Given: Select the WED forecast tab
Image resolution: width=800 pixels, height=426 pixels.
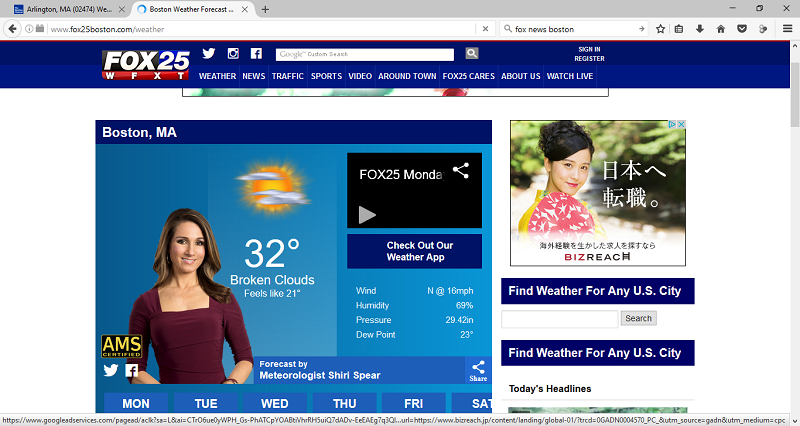Looking at the screenshot, I should [274, 403].
